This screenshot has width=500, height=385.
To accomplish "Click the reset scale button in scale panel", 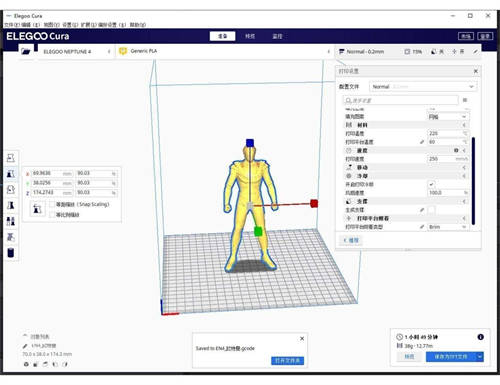I will pos(37,209).
